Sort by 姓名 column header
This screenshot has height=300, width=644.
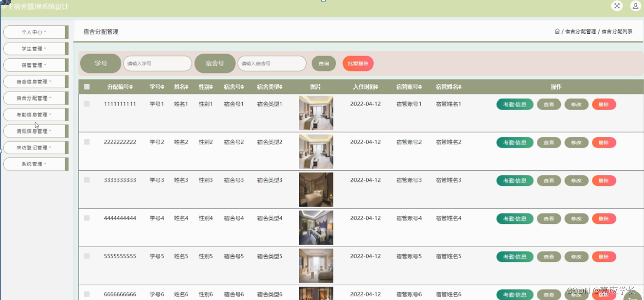[x=181, y=87]
